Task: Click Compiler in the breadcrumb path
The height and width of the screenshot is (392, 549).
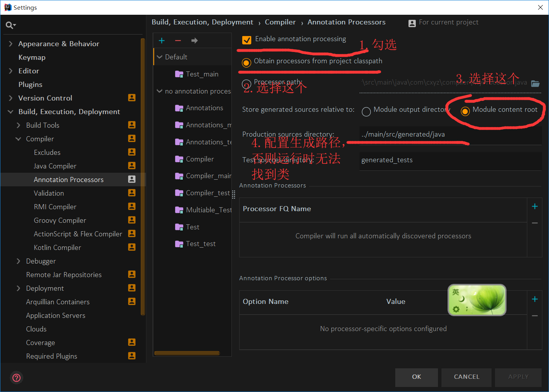Action: [280, 22]
